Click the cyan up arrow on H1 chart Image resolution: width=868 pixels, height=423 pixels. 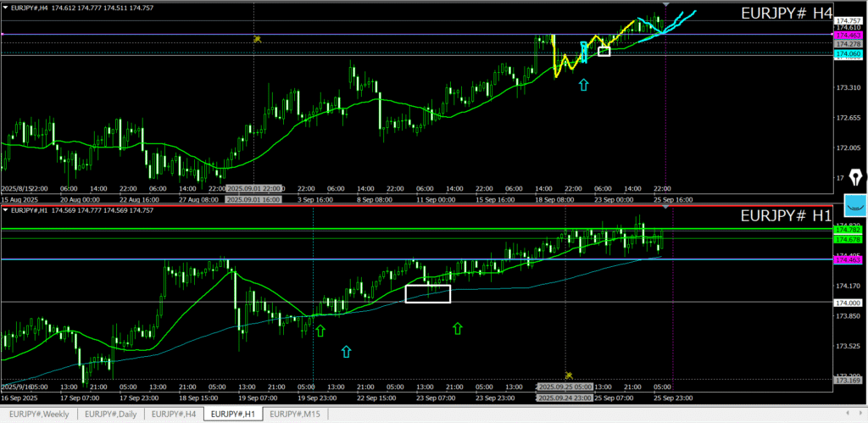tap(346, 351)
